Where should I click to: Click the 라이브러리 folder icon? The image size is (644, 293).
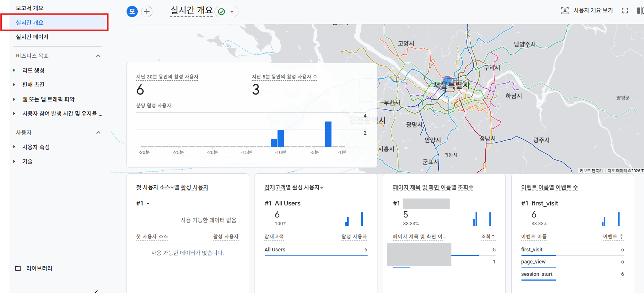(18, 268)
